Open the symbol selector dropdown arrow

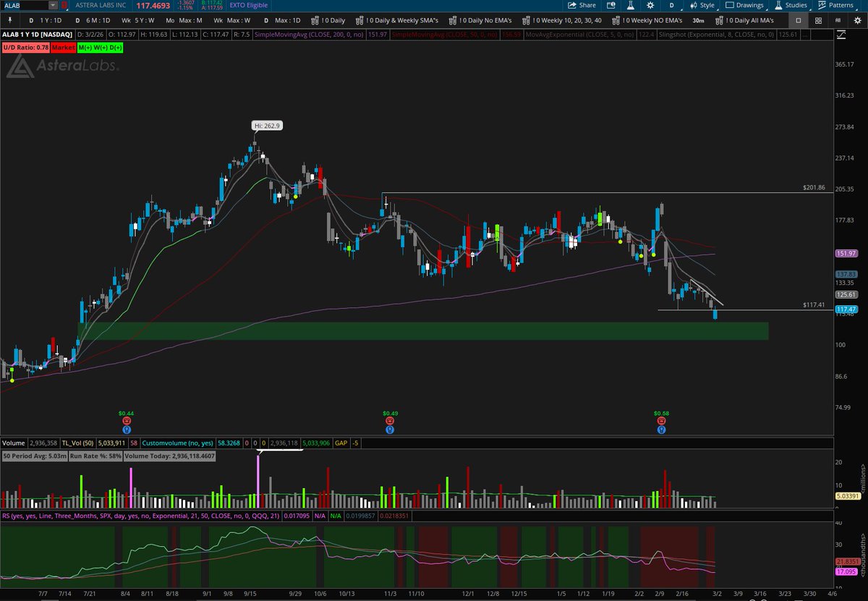[53, 5]
